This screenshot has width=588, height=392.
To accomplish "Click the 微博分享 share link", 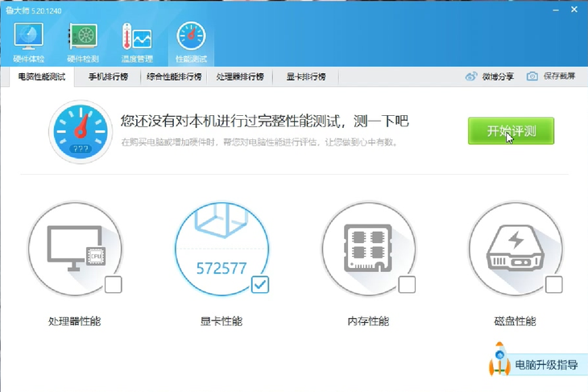I will (x=490, y=77).
